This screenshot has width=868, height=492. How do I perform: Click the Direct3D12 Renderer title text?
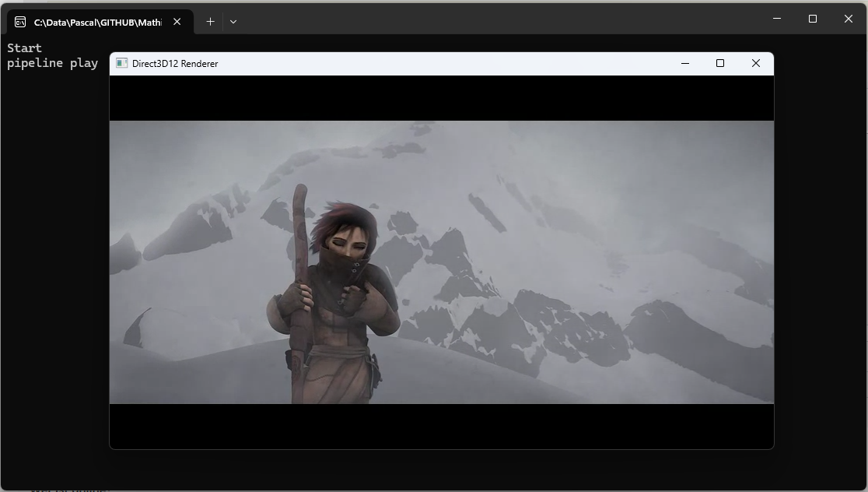click(175, 64)
